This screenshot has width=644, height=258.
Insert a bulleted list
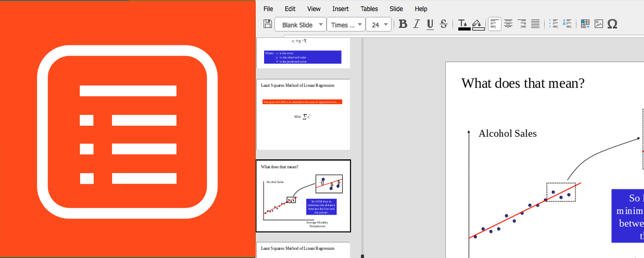click(553, 24)
